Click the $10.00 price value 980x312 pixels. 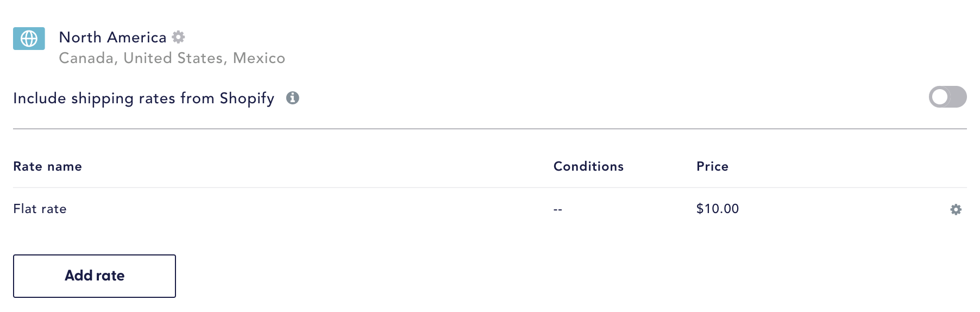pyautogui.click(x=718, y=209)
